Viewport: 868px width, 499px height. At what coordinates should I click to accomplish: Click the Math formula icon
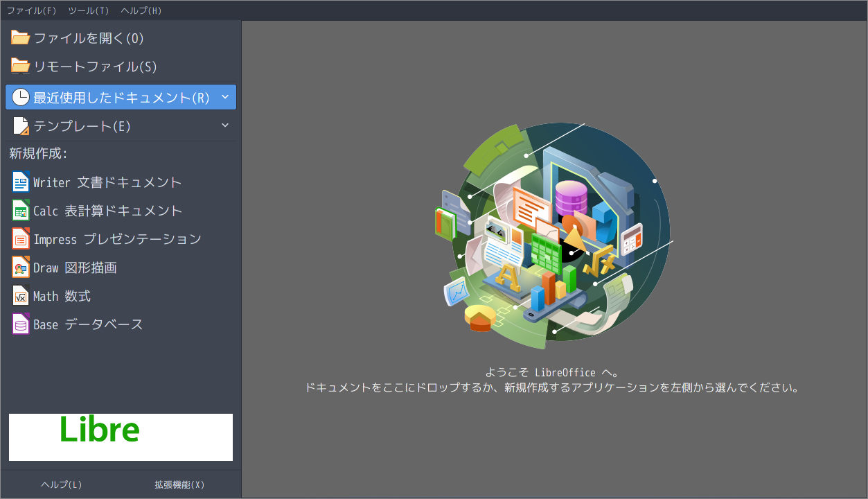tap(21, 295)
